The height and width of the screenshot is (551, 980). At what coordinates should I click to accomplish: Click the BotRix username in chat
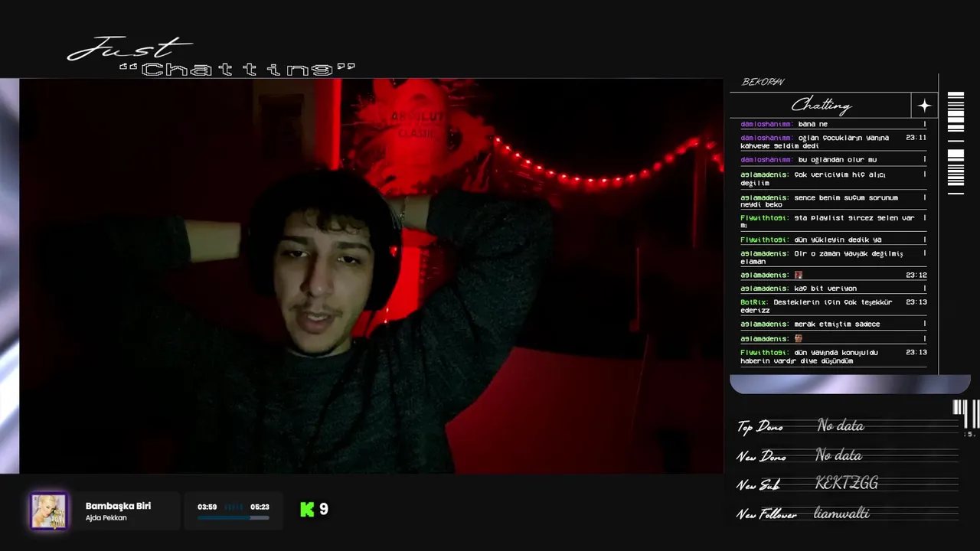click(x=753, y=302)
